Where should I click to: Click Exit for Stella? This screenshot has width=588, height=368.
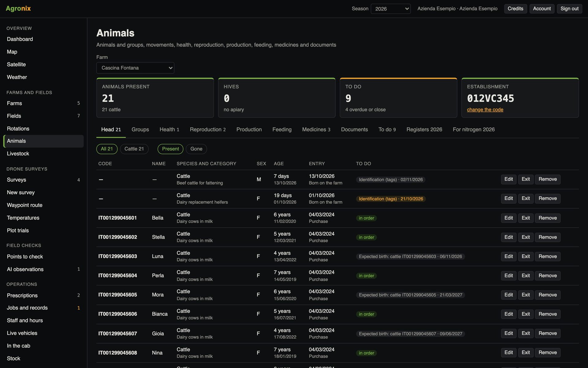526,237
